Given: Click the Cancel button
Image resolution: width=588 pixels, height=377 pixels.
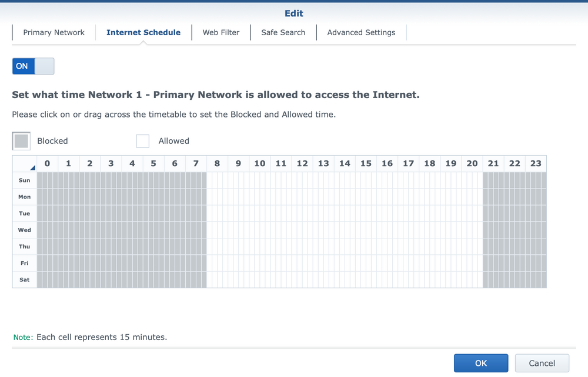Looking at the screenshot, I should pos(542,363).
